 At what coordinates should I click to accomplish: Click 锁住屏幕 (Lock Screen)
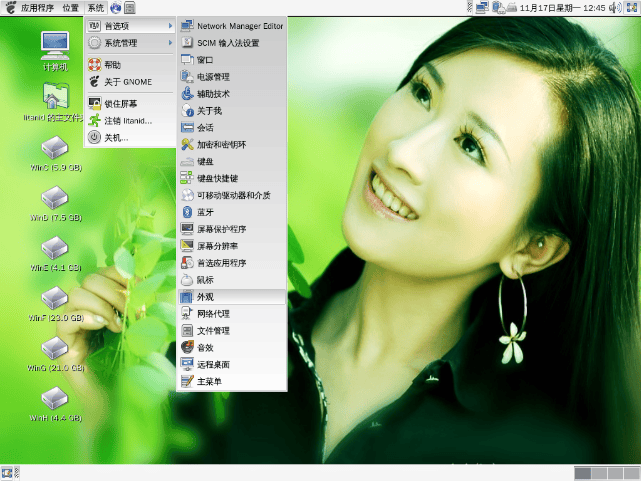click(121, 103)
